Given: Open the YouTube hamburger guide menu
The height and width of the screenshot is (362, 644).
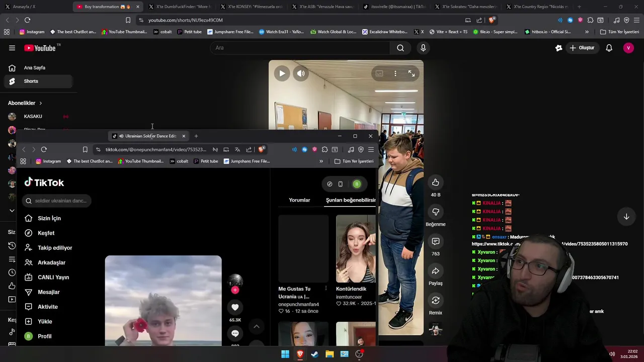Looking at the screenshot, I should 12,48.
